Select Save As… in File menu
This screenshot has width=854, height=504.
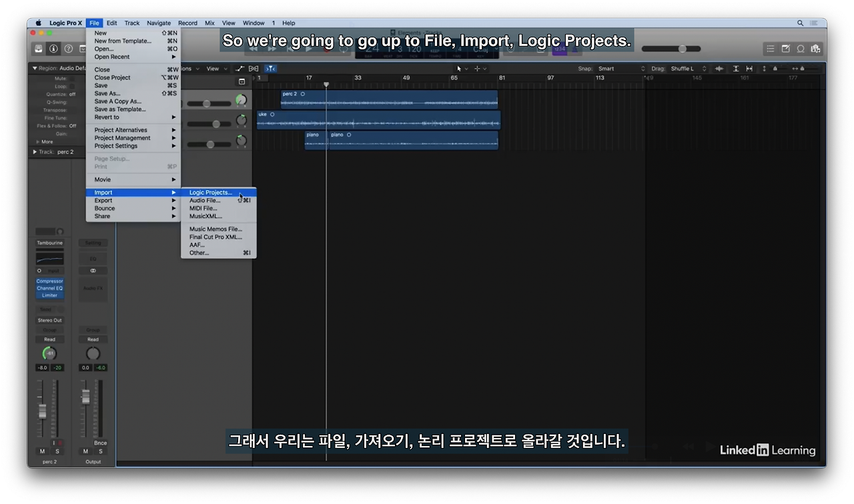[133, 93]
